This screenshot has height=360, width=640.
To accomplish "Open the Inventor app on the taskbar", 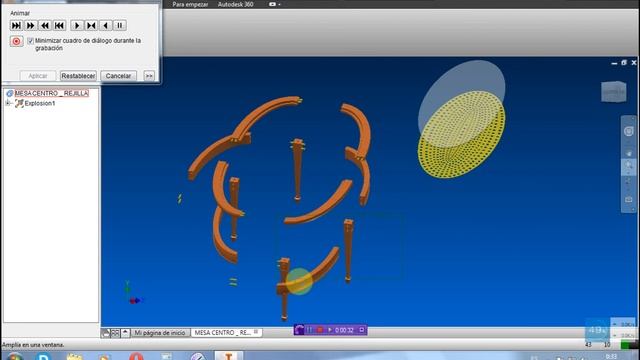I will (x=229, y=356).
